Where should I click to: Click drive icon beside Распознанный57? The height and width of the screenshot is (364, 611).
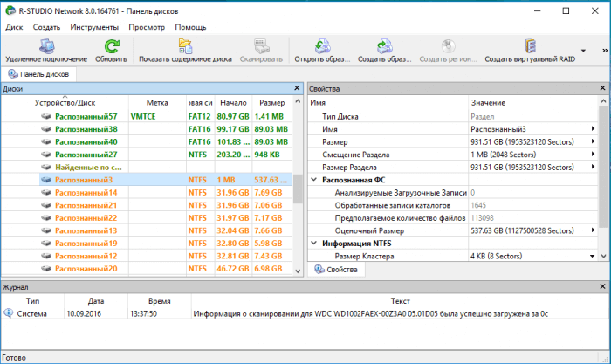click(46, 116)
